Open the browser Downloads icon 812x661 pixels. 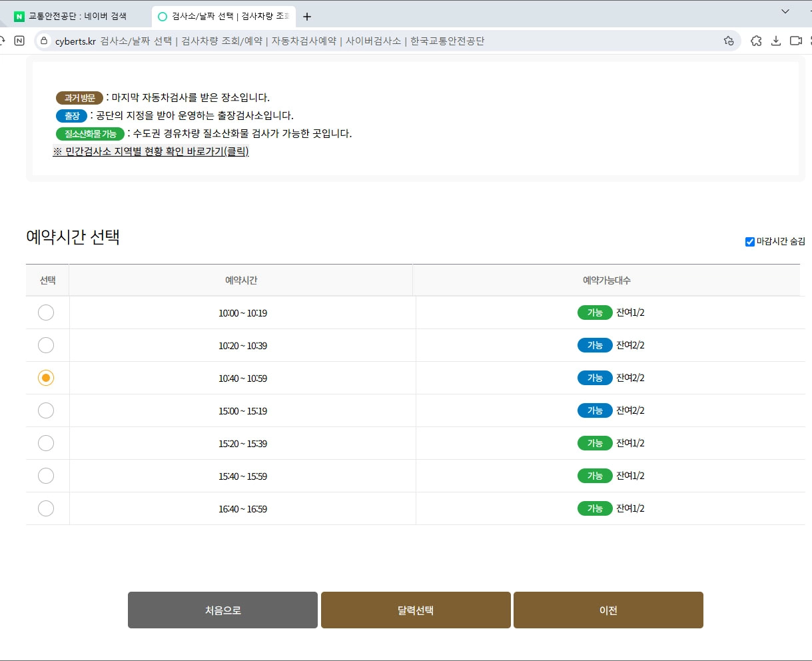[x=775, y=41]
